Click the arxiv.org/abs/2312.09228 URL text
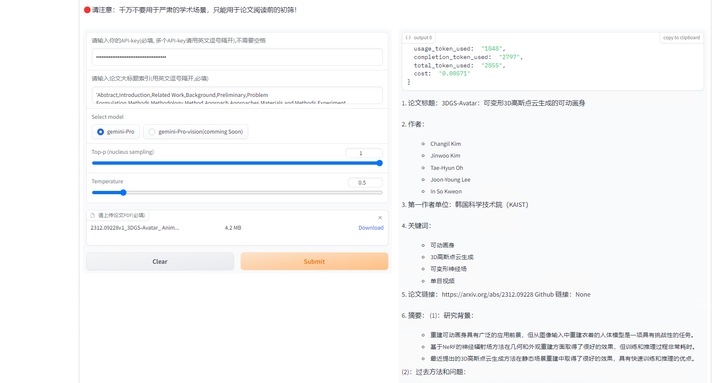The image size is (720, 383). pos(487,294)
